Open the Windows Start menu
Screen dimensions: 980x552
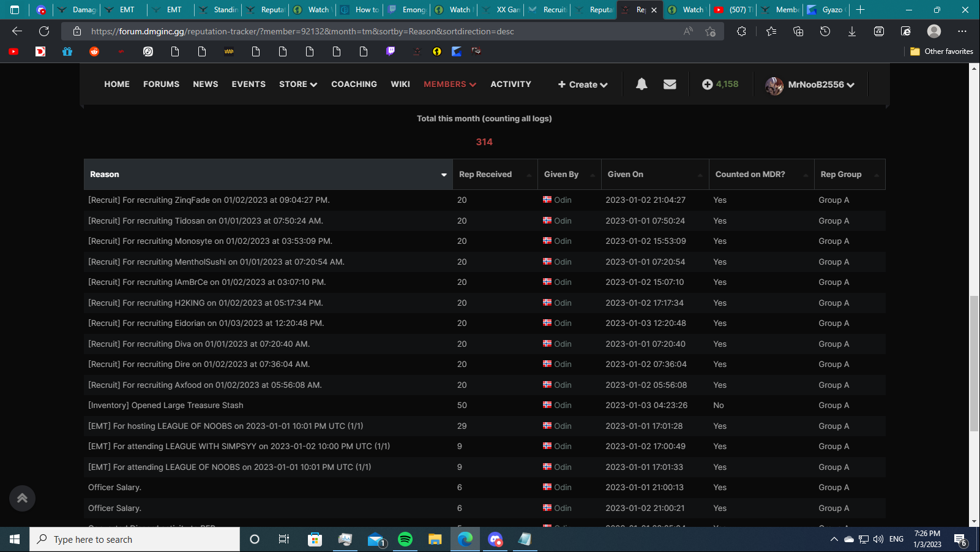coord(15,539)
